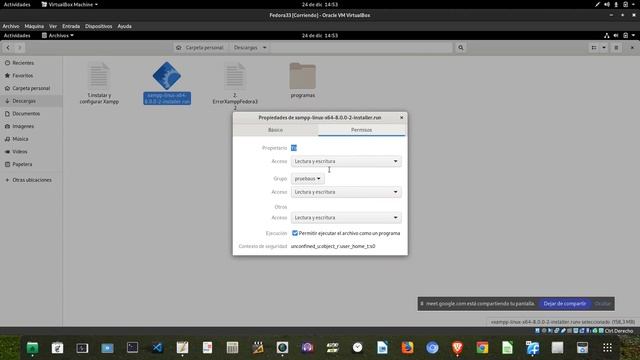Open the VirtualBox Entrada menu
The image size is (640, 360).
click(71, 26)
